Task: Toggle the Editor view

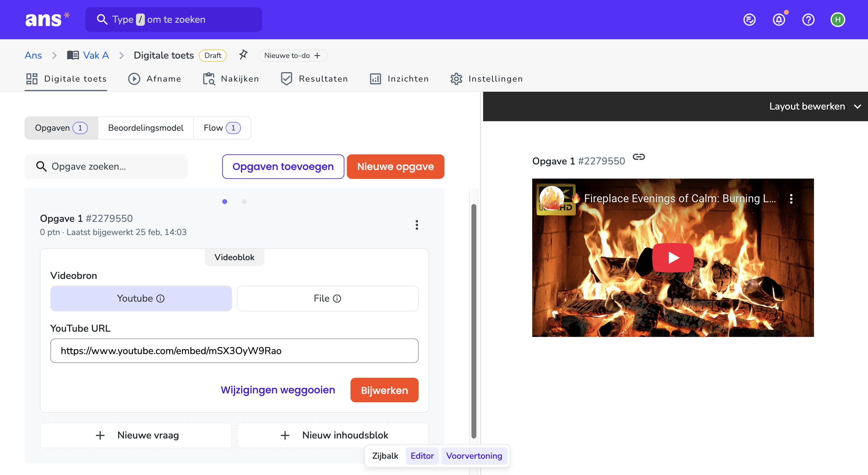Action: pos(422,456)
